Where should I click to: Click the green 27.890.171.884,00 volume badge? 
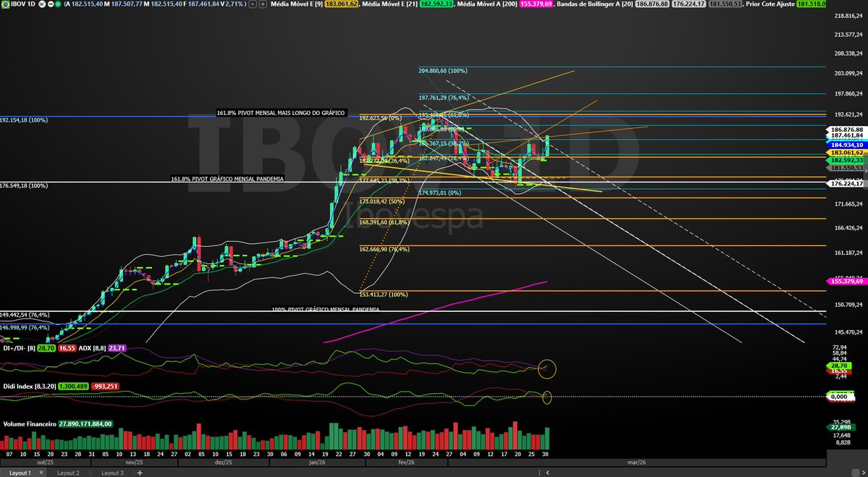click(85, 424)
